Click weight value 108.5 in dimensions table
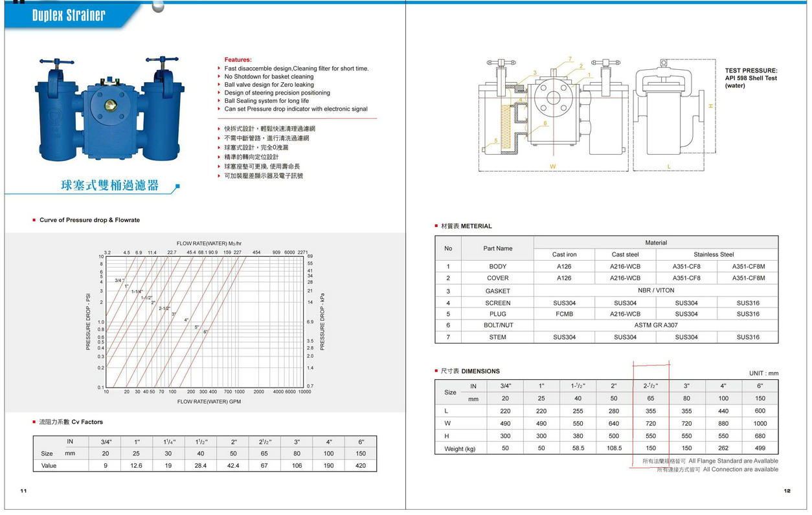 click(x=614, y=448)
